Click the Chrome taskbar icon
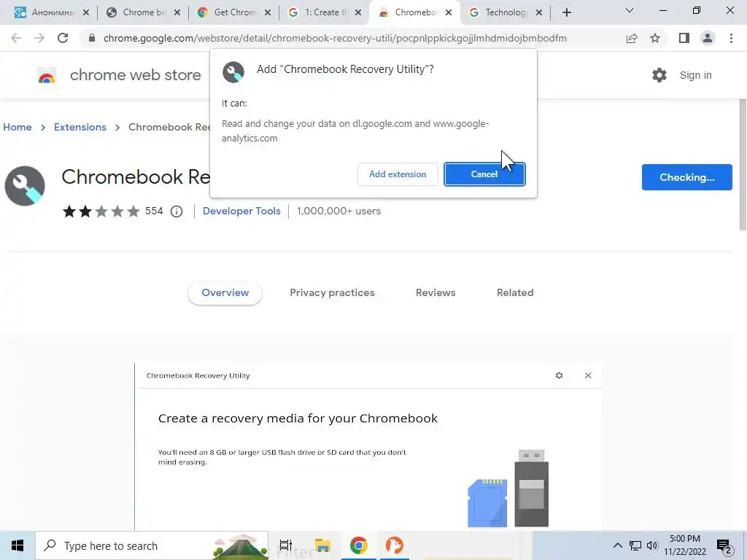The width and height of the screenshot is (747, 560). point(359,545)
